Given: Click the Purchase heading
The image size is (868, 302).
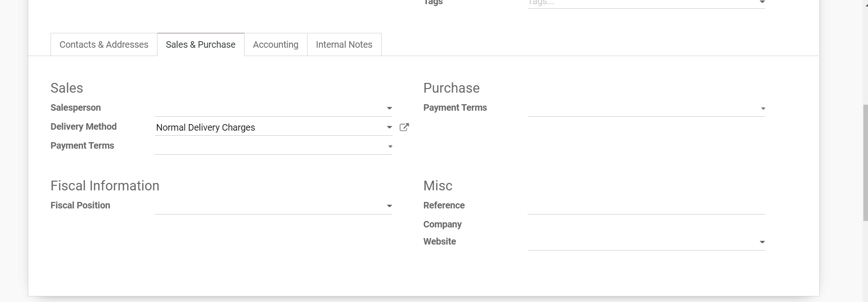Looking at the screenshot, I should (452, 88).
